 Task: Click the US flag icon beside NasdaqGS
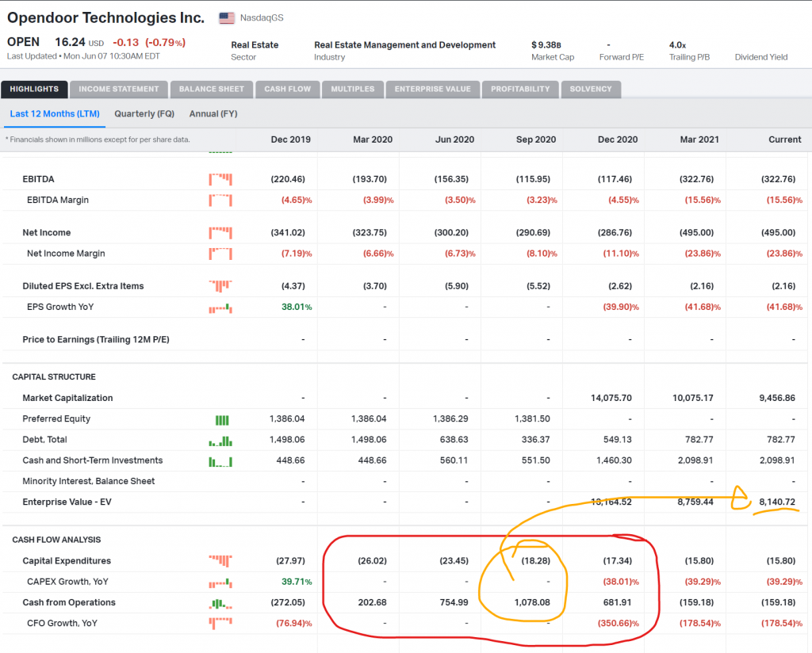[x=227, y=18]
